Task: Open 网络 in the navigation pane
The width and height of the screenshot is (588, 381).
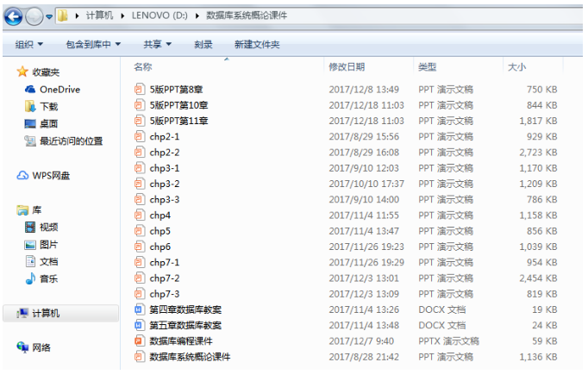Action: pos(41,347)
